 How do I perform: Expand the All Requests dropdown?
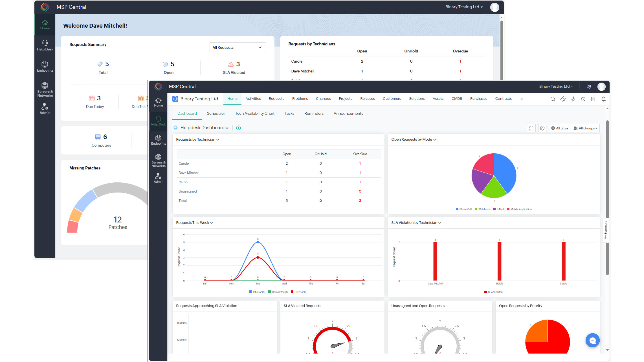[x=238, y=47]
